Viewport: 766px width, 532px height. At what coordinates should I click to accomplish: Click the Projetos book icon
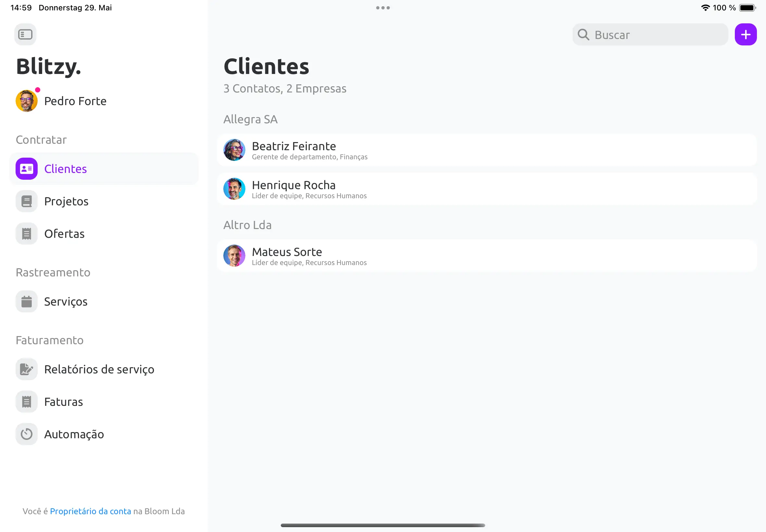click(x=27, y=201)
